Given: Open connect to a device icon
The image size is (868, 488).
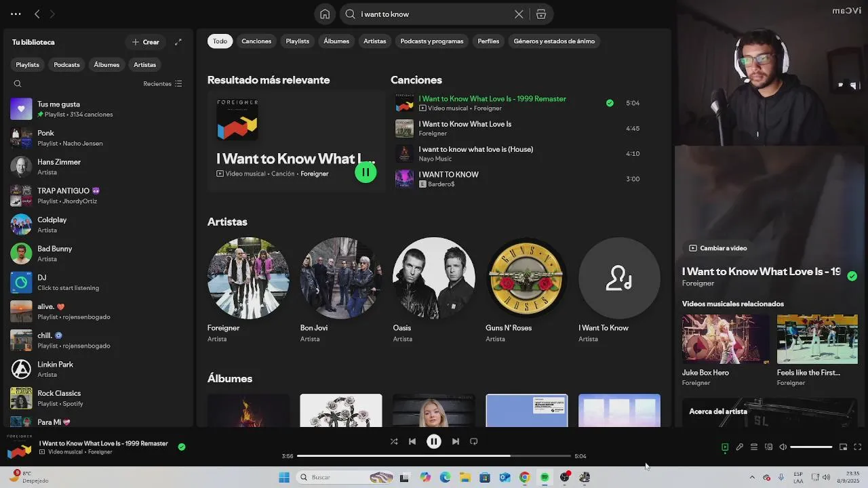Looking at the screenshot, I should pyautogui.click(x=769, y=447).
